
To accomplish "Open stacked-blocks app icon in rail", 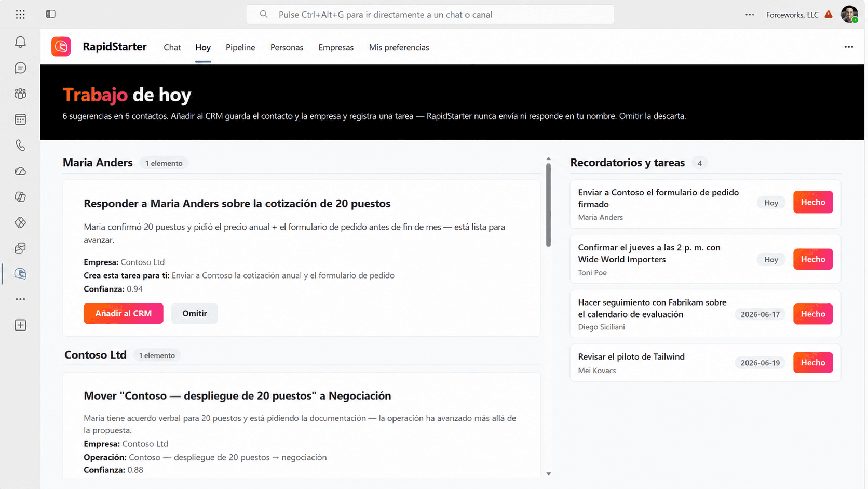I will [x=20, y=248].
